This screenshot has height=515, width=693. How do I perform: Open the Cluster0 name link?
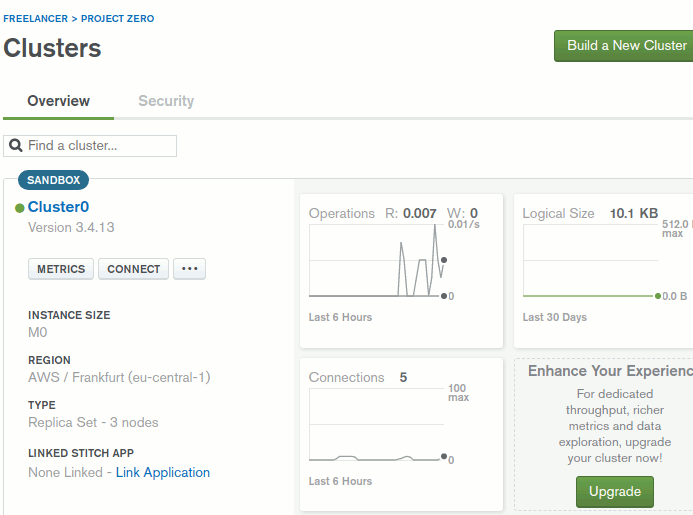[x=58, y=207]
